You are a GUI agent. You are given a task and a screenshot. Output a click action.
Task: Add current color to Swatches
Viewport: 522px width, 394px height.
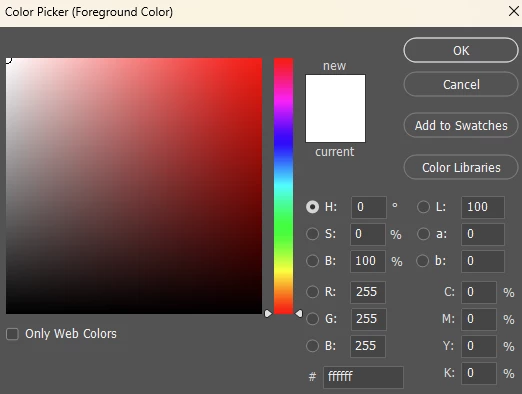tap(461, 125)
